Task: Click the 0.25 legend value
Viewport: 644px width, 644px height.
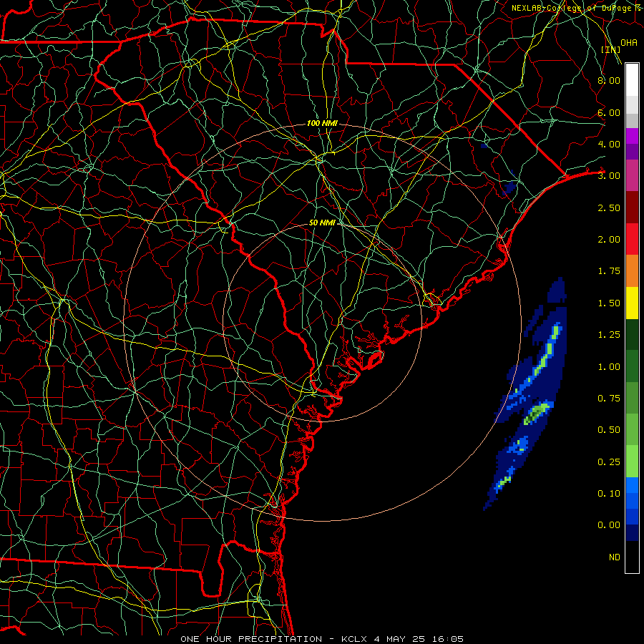Action: 609,462
